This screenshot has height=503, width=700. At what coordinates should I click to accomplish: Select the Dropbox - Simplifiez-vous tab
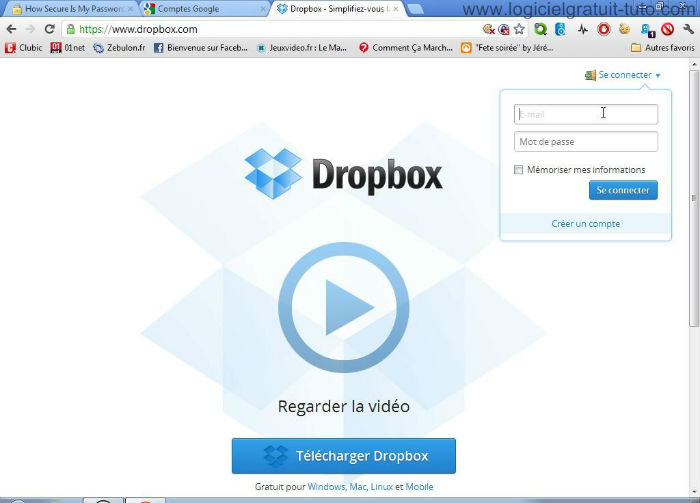pyautogui.click(x=337, y=8)
